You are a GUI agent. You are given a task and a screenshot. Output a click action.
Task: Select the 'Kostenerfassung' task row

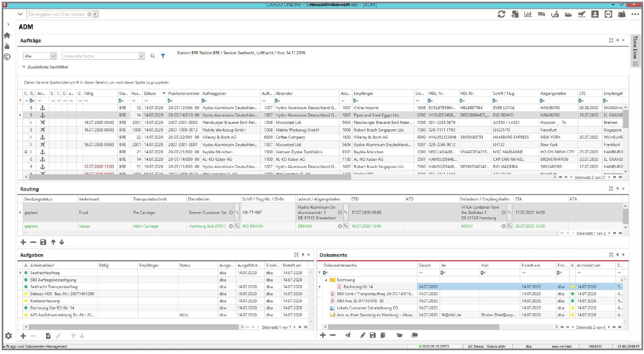pyautogui.click(x=45, y=301)
